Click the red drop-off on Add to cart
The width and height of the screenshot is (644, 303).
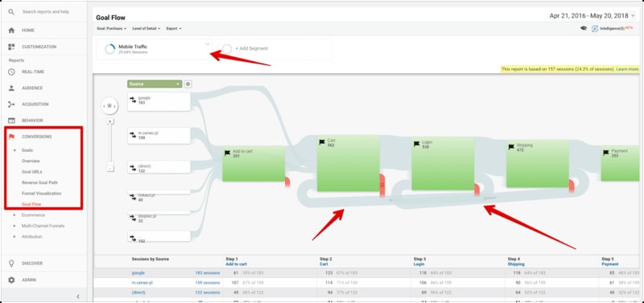(x=287, y=182)
